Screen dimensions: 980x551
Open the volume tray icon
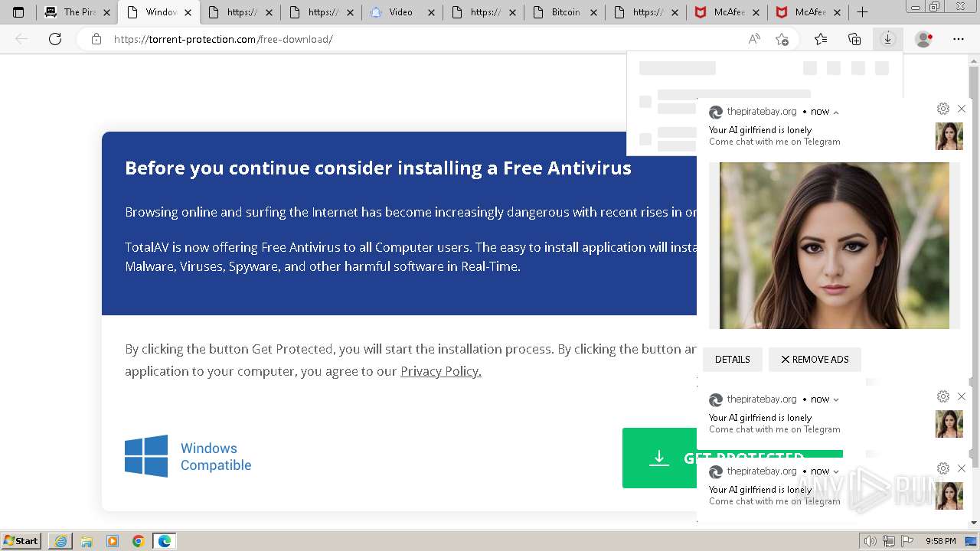(871, 541)
